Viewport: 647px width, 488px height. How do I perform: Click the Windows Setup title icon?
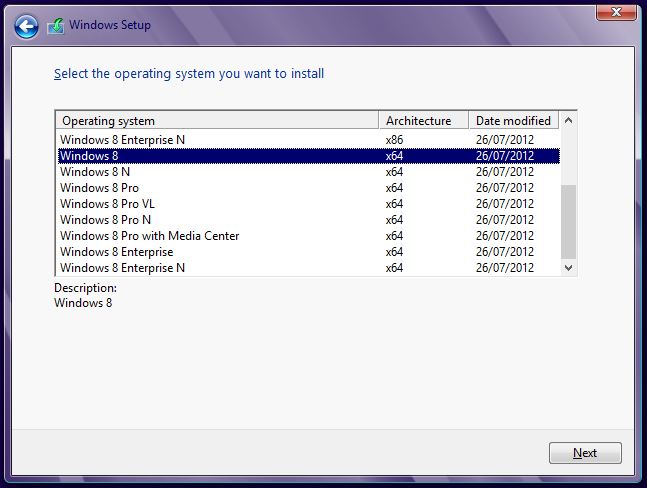56,26
